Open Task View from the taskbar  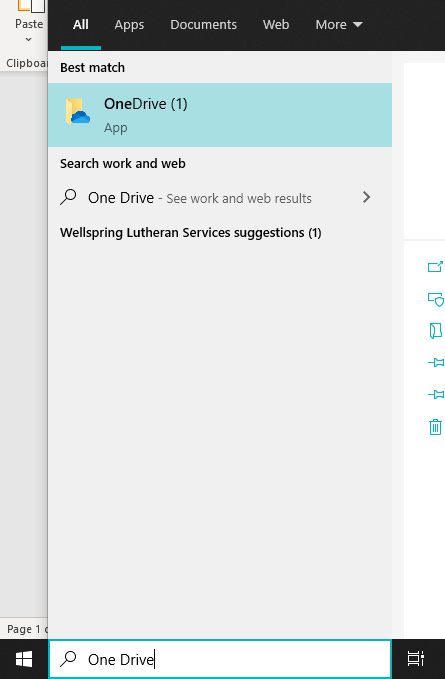[416, 659]
